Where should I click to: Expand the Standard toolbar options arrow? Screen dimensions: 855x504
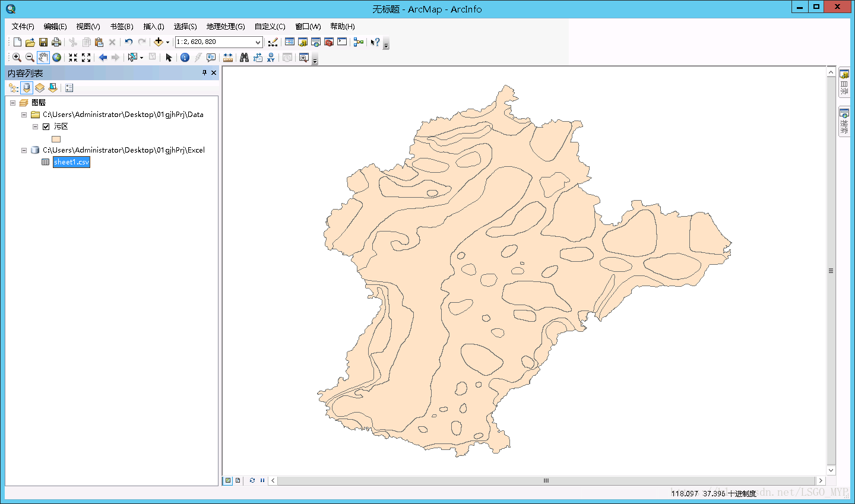pos(386,45)
